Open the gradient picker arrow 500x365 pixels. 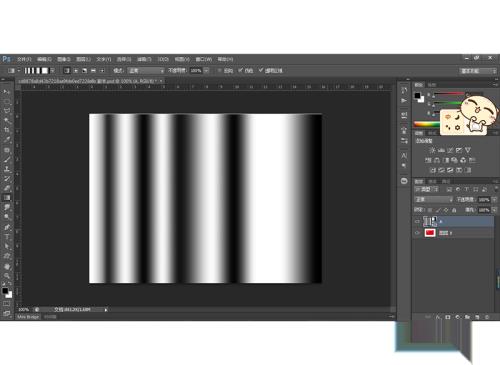[x=52, y=71]
